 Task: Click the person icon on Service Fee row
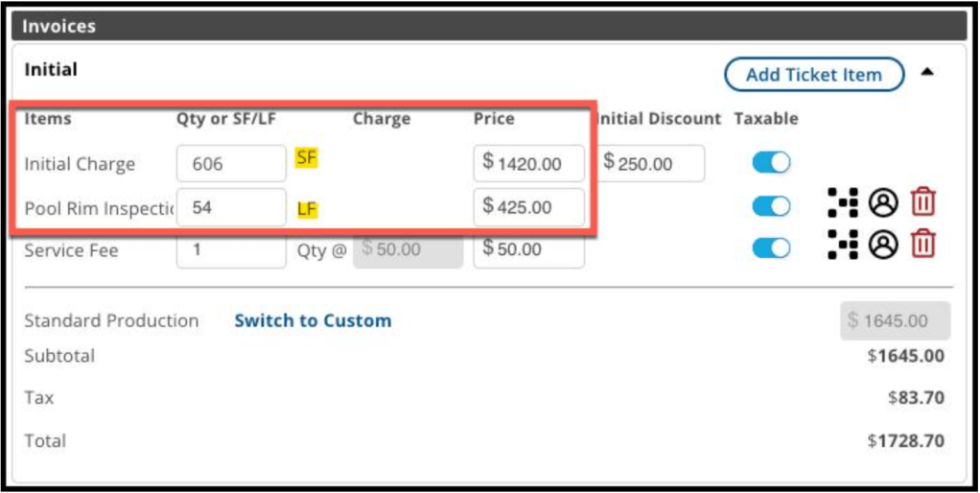[881, 246]
